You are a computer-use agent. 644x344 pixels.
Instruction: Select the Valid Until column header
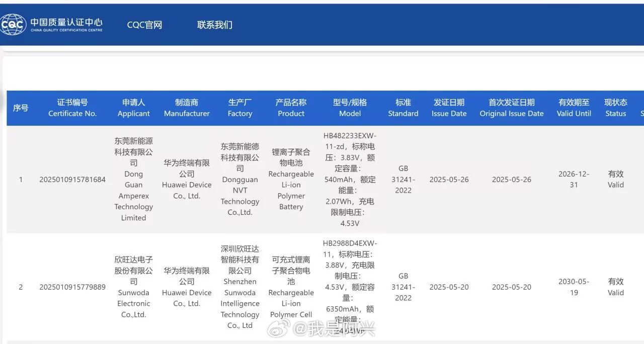(574, 108)
